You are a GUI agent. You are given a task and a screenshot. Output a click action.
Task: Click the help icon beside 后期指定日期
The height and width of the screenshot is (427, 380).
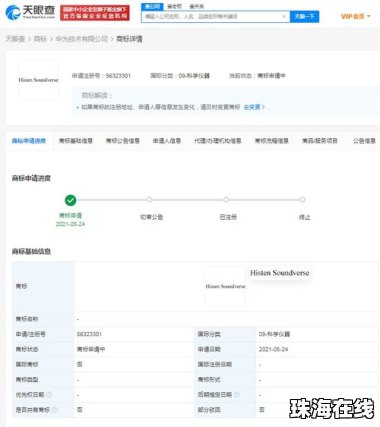(x=237, y=395)
